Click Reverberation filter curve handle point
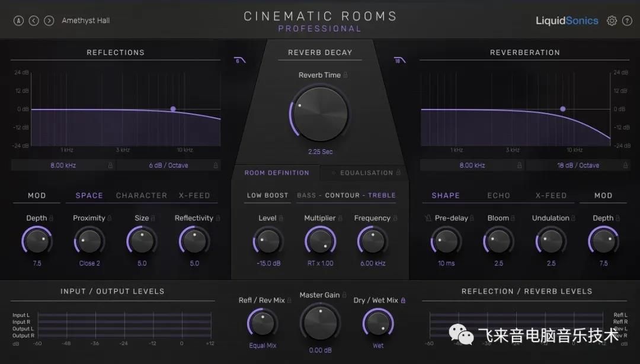The width and height of the screenshot is (640, 364). click(563, 109)
